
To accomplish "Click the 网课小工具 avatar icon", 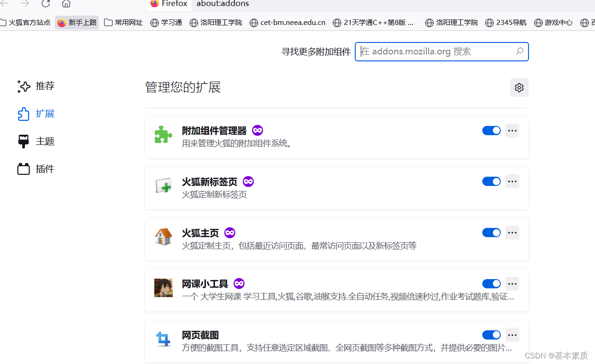I will pyautogui.click(x=163, y=288).
